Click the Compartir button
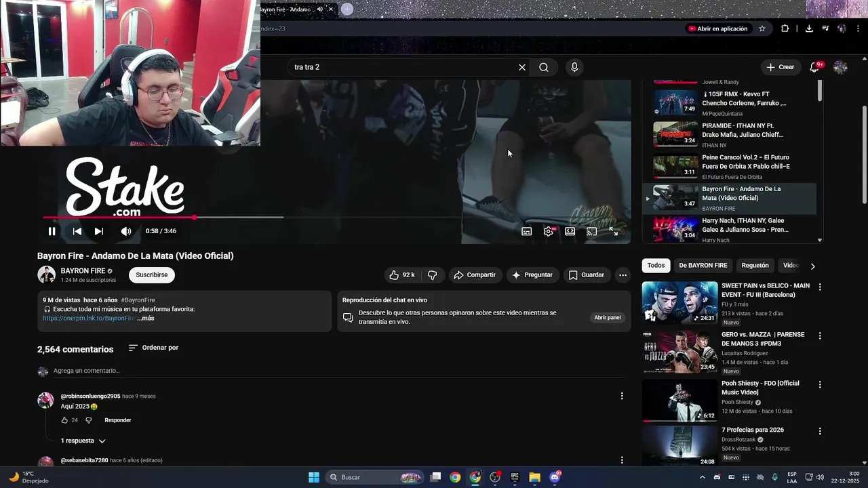Image resolution: width=868 pixels, height=488 pixels. point(475,274)
